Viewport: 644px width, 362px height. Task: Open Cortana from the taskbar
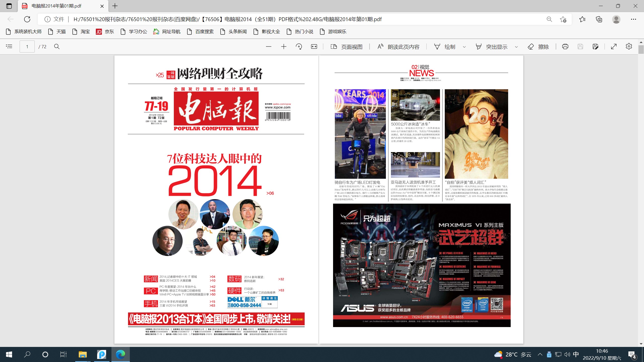pyautogui.click(x=45, y=354)
